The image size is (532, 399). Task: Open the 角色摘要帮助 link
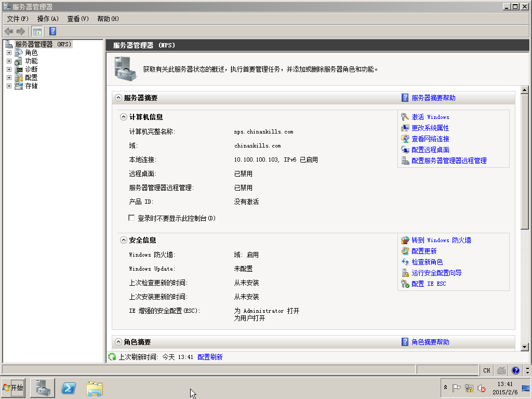(x=430, y=342)
